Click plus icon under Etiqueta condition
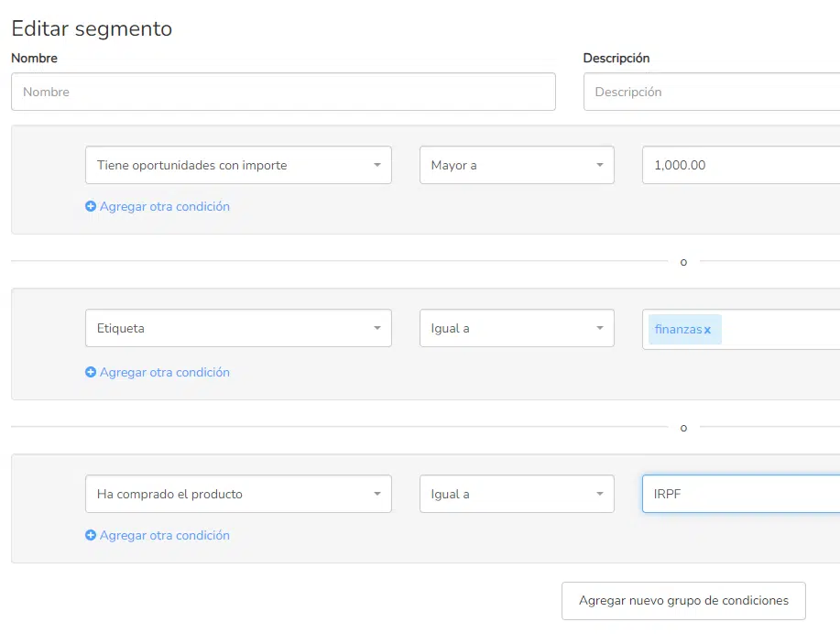Viewport: 840px width, 644px height. point(91,372)
